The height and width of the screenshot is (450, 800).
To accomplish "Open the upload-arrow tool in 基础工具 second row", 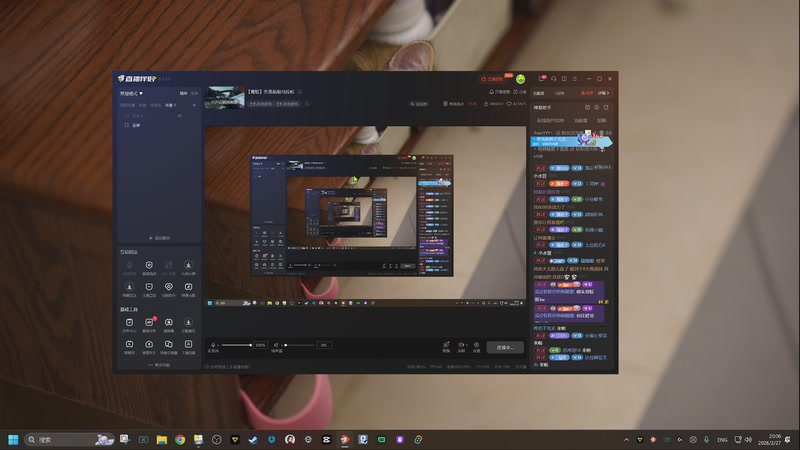I will coord(149,346).
